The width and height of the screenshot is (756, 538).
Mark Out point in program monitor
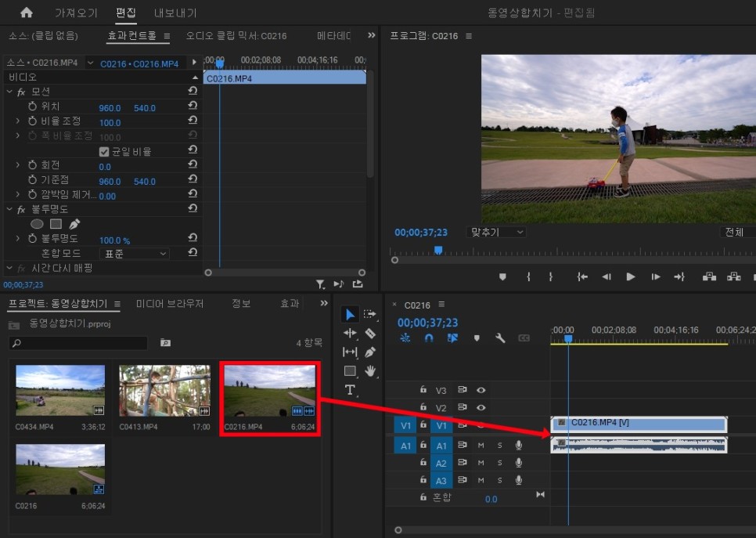pos(551,277)
